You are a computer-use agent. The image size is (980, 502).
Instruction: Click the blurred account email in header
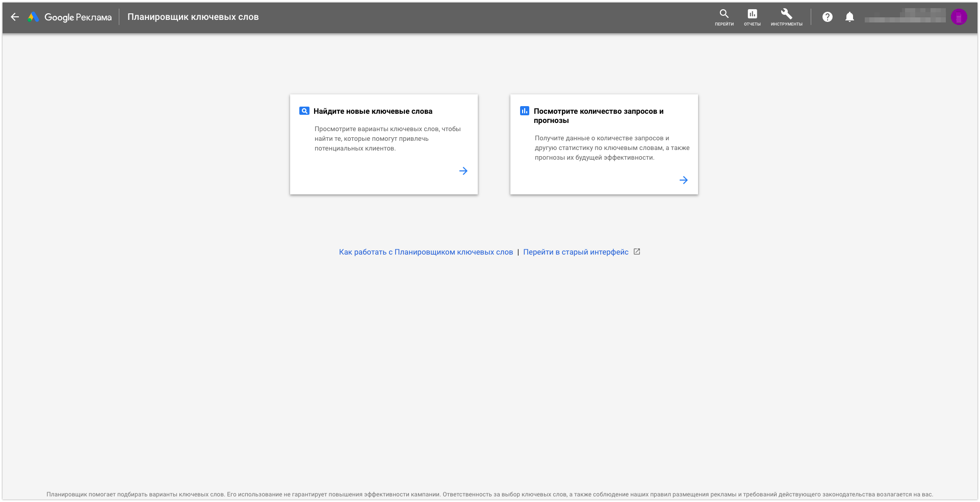pyautogui.click(x=905, y=17)
